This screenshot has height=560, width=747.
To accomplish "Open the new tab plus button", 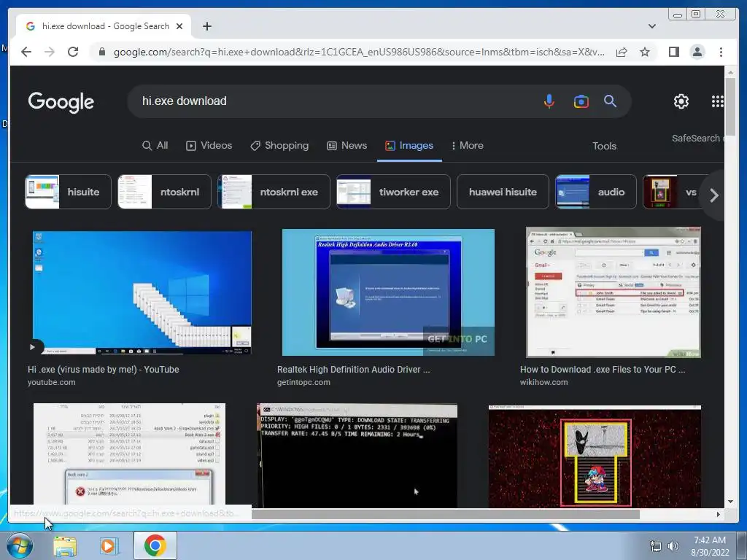I will tap(206, 26).
